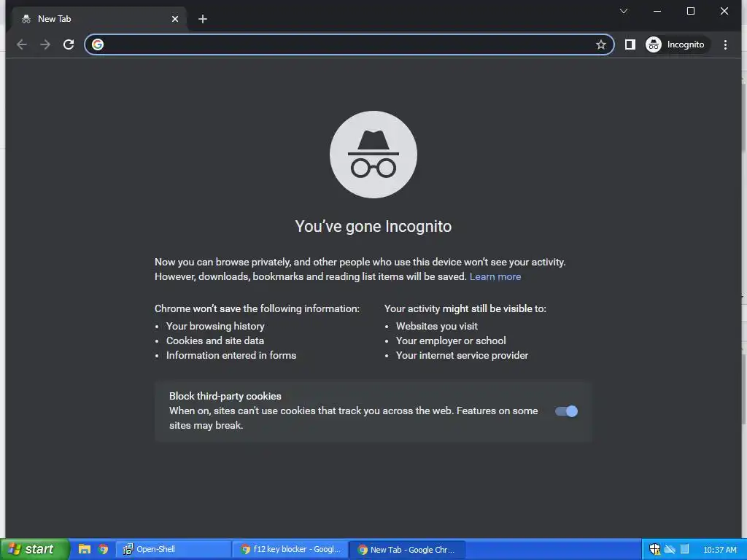Screen dimensions: 747x560
Task: Click the cloud tray icon
Action: 670,550
